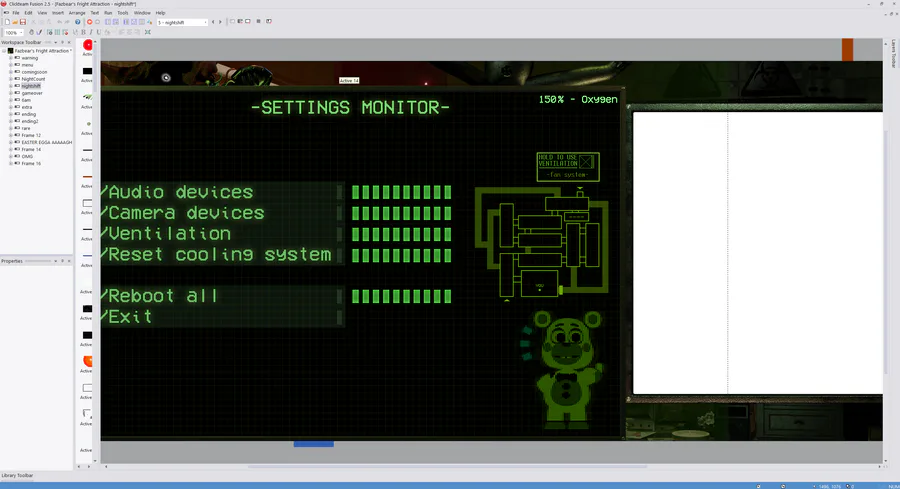Save the application with the floppy icon
The width and height of the screenshot is (900, 489).
click(x=23, y=22)
